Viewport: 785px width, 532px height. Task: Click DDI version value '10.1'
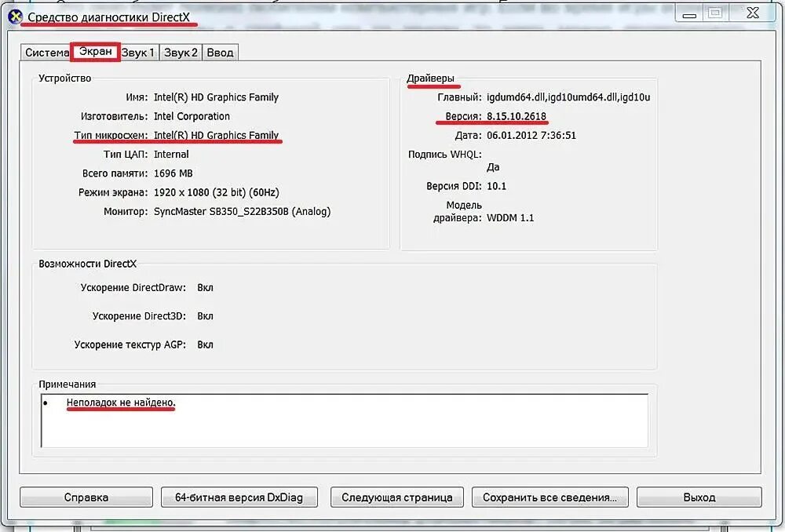497,186
